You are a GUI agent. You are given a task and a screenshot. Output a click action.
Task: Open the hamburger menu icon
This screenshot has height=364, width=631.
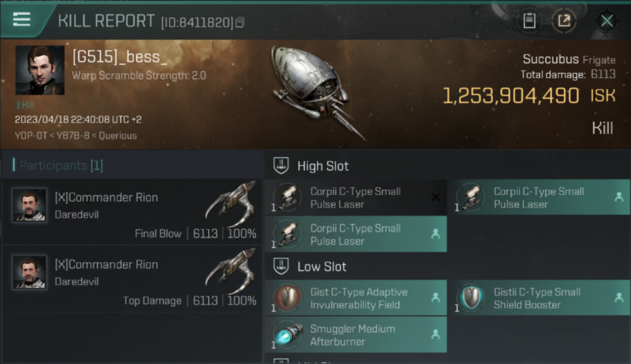pyautogui.click(x=21, y=19)
